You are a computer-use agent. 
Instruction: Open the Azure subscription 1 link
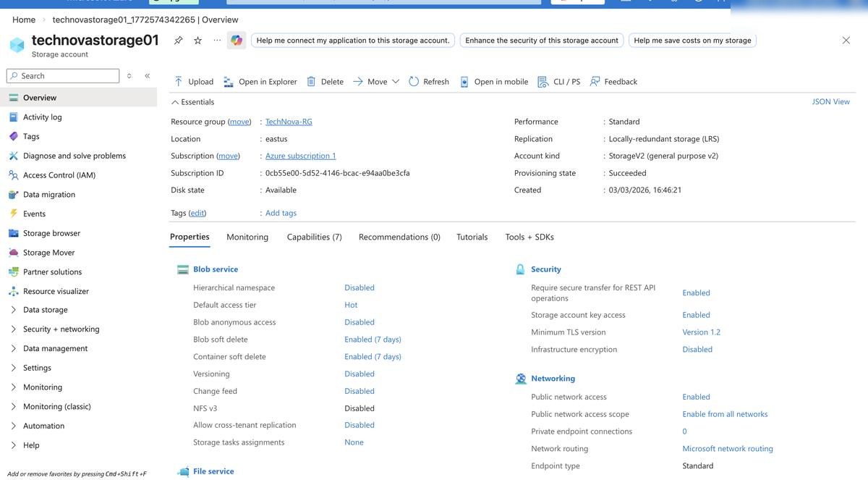[x=301, y=156]
